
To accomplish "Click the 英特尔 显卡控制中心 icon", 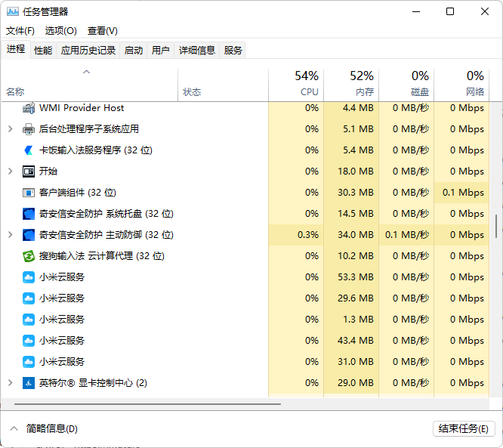I will point(29,383).
